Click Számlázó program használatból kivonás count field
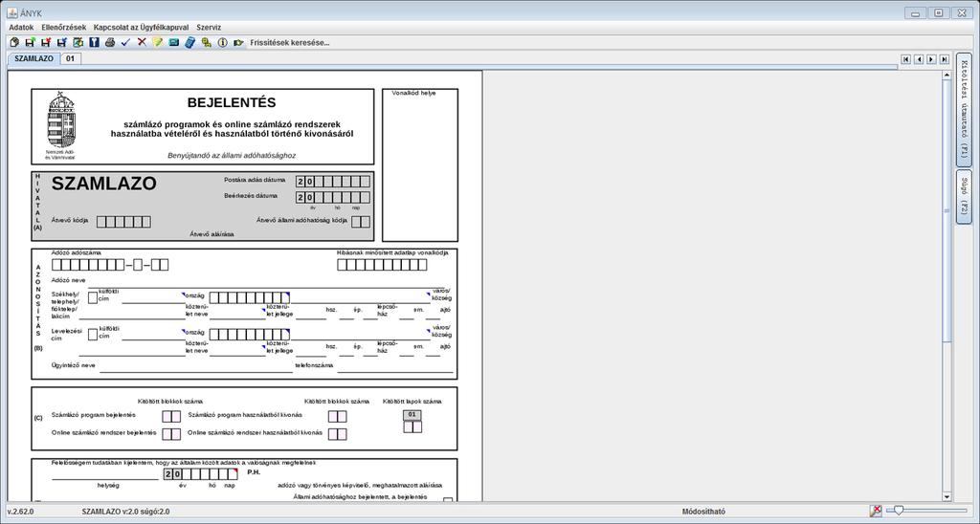Viewport: 980px width, 524px height. pos(338,417)
